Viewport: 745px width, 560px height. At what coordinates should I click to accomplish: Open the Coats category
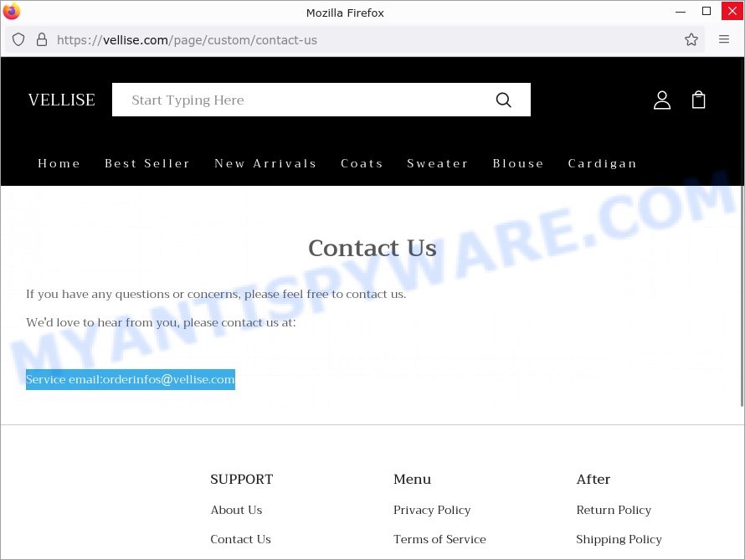coord(362,163)
